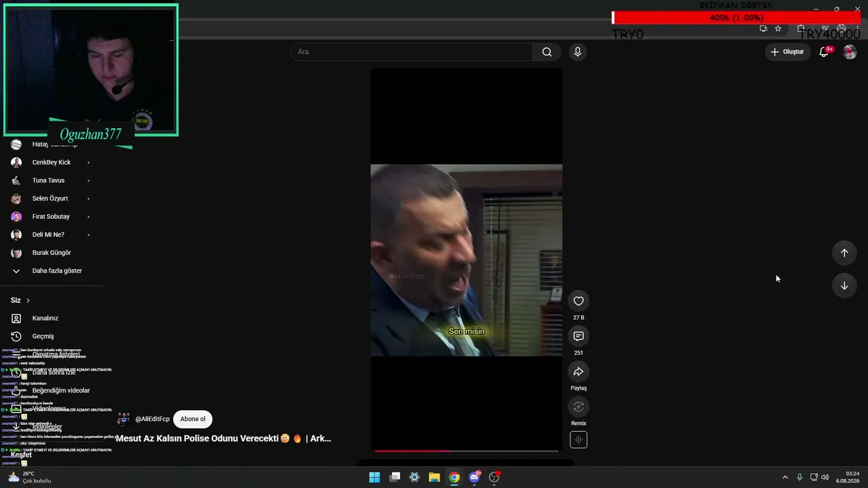This screenshot has width=868, height=488.
Task: Open the Siz section chevron
Action: (28, 300)
